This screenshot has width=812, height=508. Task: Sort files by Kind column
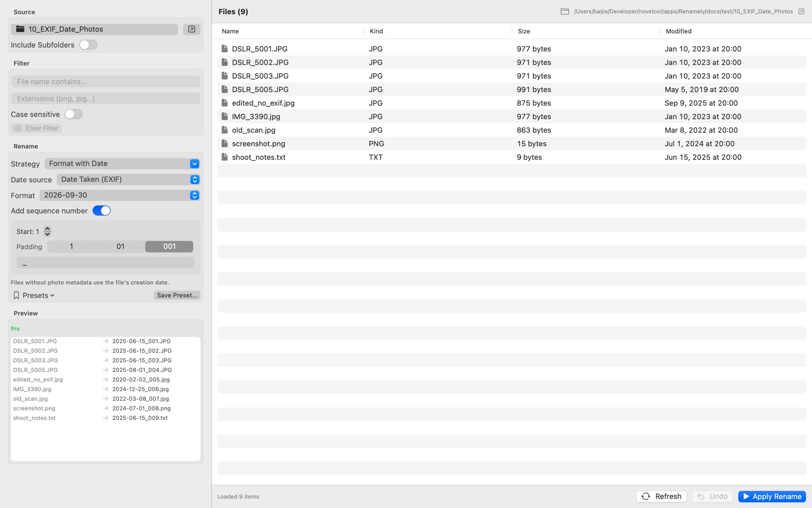(x=377, y=31)
